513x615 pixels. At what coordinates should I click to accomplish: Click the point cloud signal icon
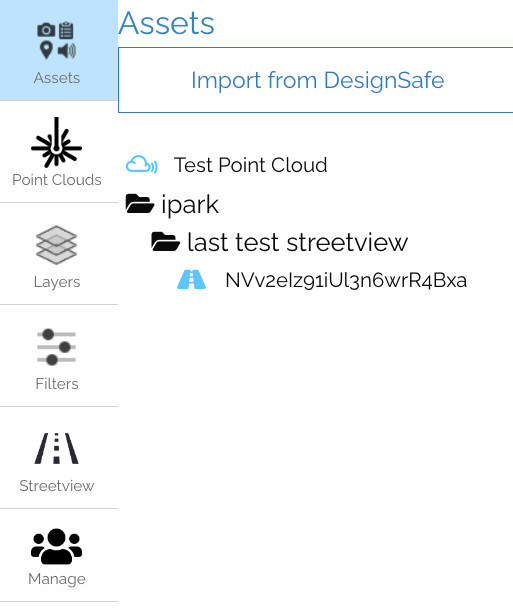pyautogui.click(x=142, y=164)
